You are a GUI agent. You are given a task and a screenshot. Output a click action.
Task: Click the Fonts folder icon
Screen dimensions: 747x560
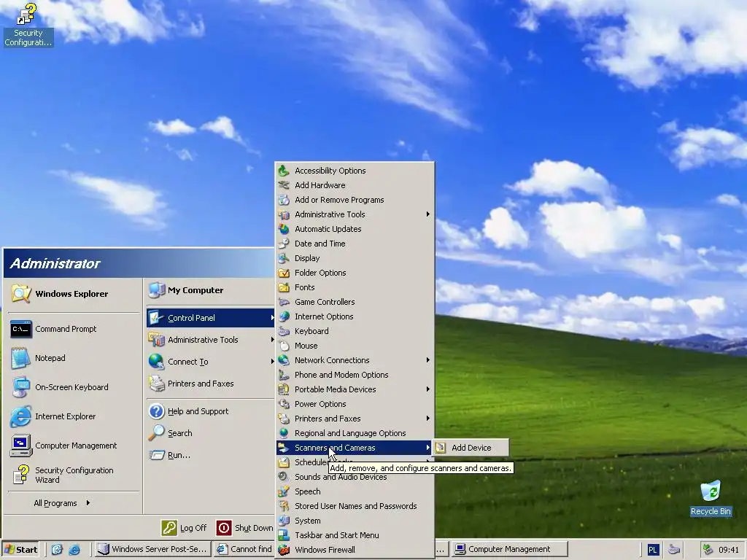pos(284,287)
